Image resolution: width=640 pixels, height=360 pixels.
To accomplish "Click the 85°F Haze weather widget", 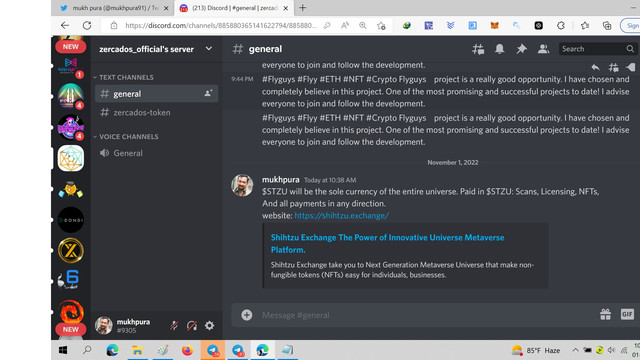I will click(x=536, y=350).
